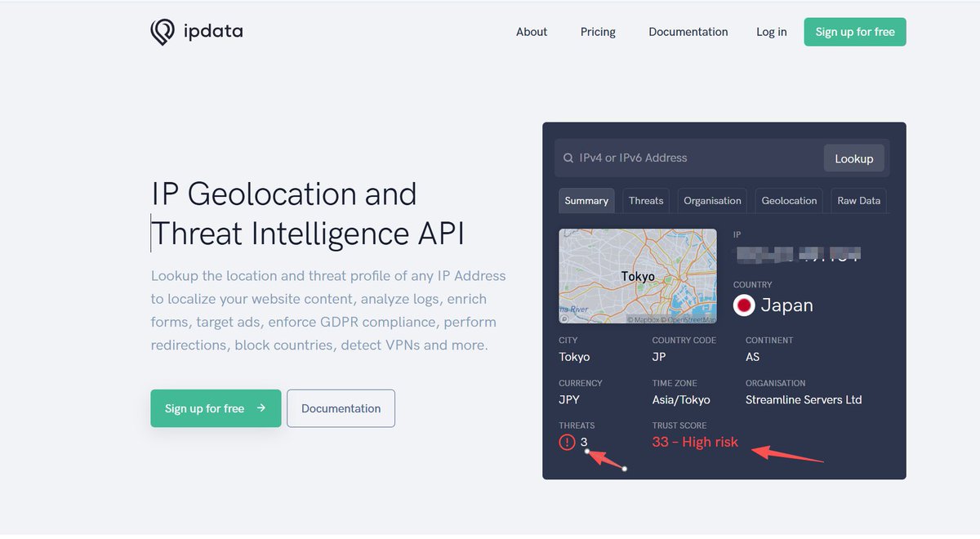980x539 pixels.
Task: Click the 'JPY' currency value
Action: tap(569, 400)
